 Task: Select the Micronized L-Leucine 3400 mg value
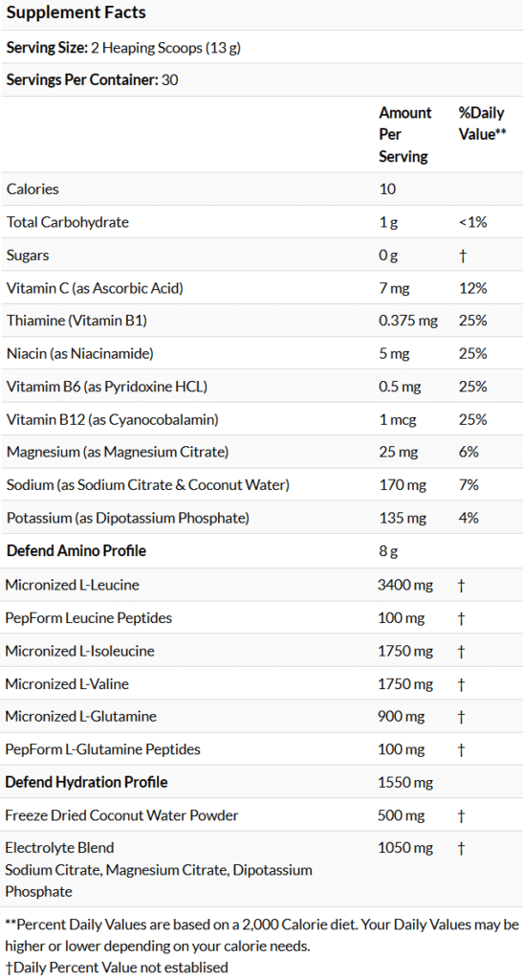405,585
